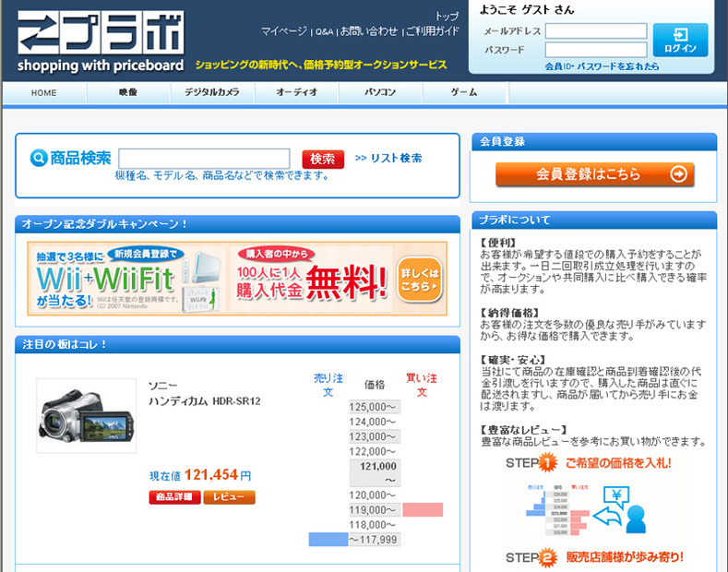Click the STEP 2 orange badge icon
Screen dimensions: 728x572
point(548,557)
